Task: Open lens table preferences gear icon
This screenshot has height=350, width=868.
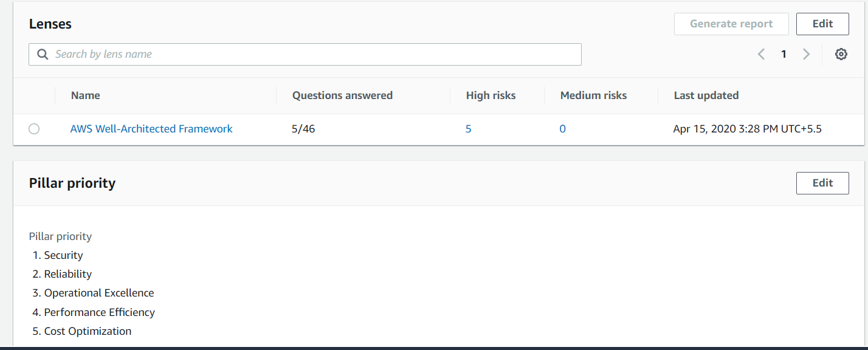Action: (841, 54)
